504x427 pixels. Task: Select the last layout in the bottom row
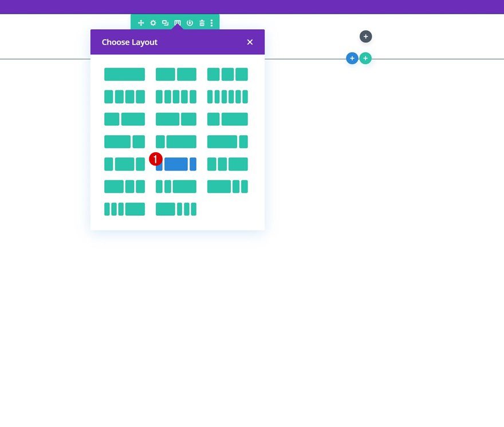click(x=176, y=208)
